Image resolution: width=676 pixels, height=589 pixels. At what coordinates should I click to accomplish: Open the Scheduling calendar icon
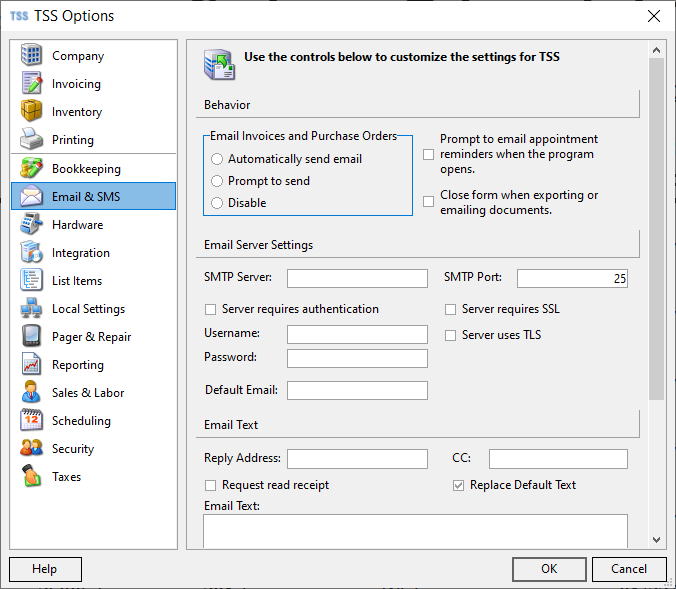click(x=31, y=420)
